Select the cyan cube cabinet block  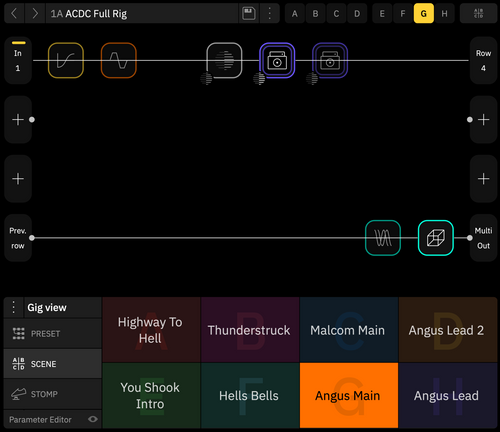[x=436, y=238]
